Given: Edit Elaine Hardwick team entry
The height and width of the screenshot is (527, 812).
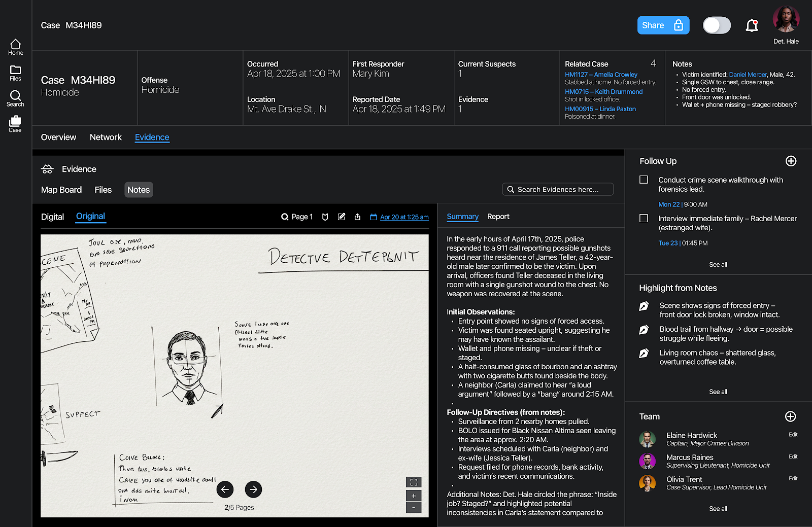Looking at the screenshot, I should coord(793,435).
